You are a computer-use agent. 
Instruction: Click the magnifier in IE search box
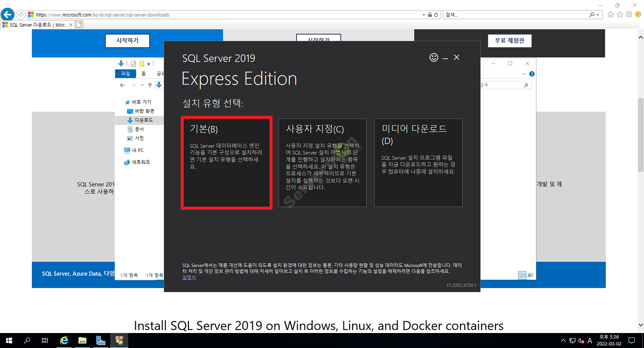pyautogui.click(x=592, y=15)
